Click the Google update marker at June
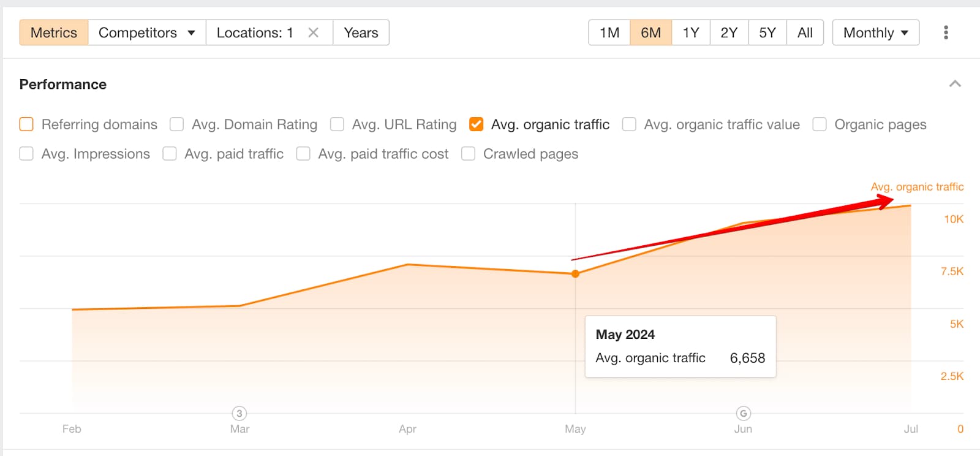980x456 pixels. click(x=743, y=413)
